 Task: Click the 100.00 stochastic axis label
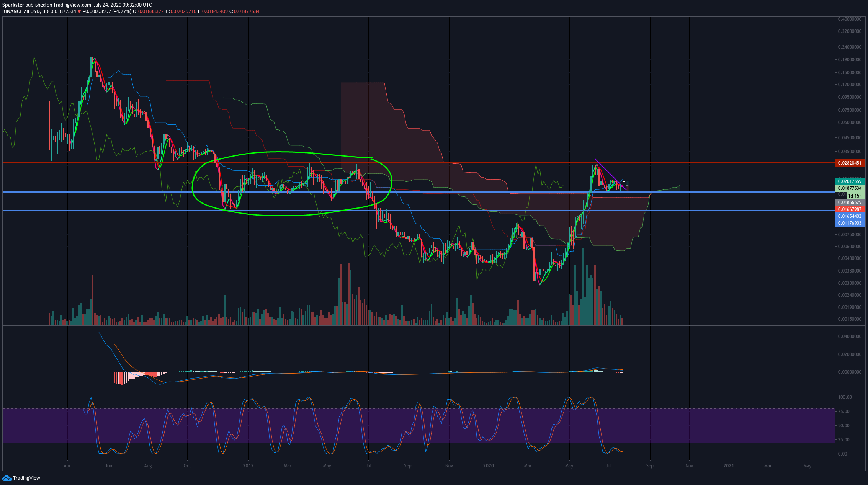click(845, 397)
